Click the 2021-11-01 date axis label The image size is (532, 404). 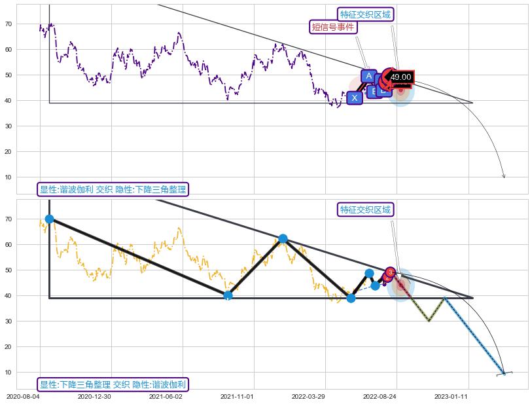pyautogui.click(x=236, y=396)
